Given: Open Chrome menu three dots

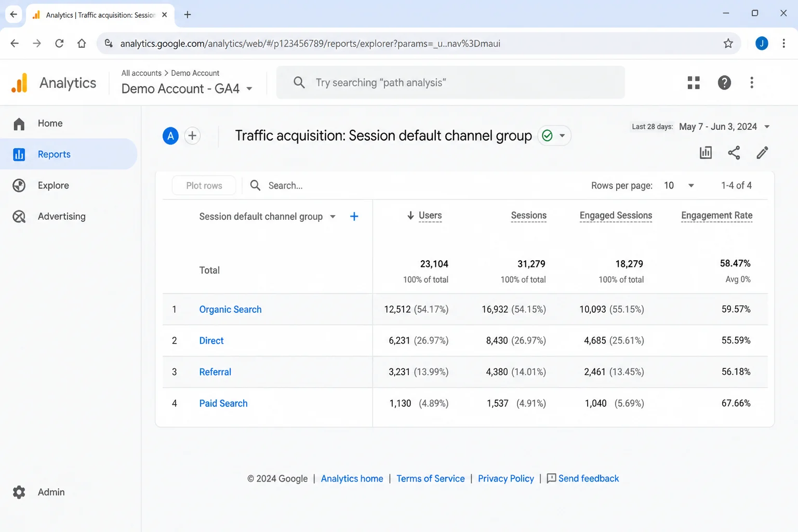Looking at the screenshot, I should (783, 44).
